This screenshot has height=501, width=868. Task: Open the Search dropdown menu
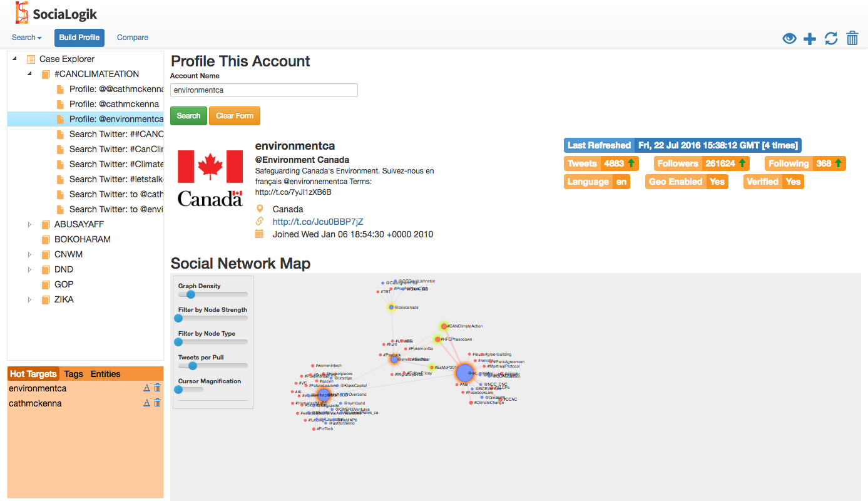tap(27, 38)
